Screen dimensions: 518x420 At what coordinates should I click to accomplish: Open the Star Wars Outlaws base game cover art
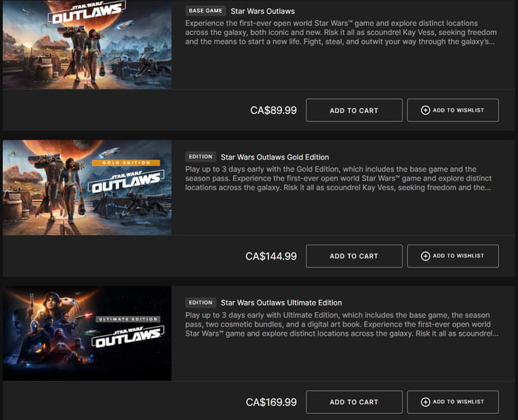pos(87,44)
